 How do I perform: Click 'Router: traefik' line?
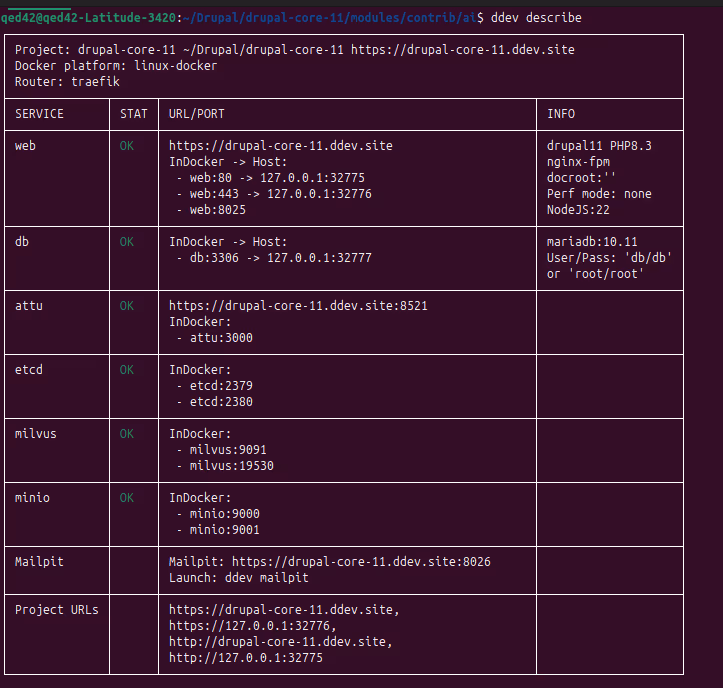click(x=67, y=82)
